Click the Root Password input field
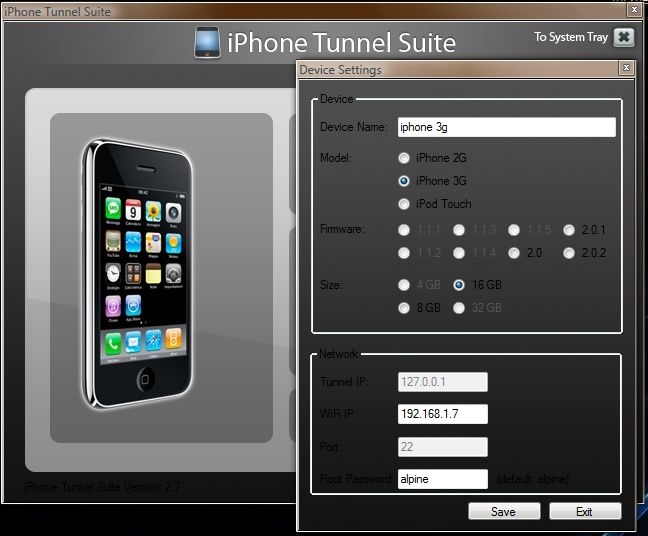Viewport: 648px width, 536px height. [x=443, y=479]
